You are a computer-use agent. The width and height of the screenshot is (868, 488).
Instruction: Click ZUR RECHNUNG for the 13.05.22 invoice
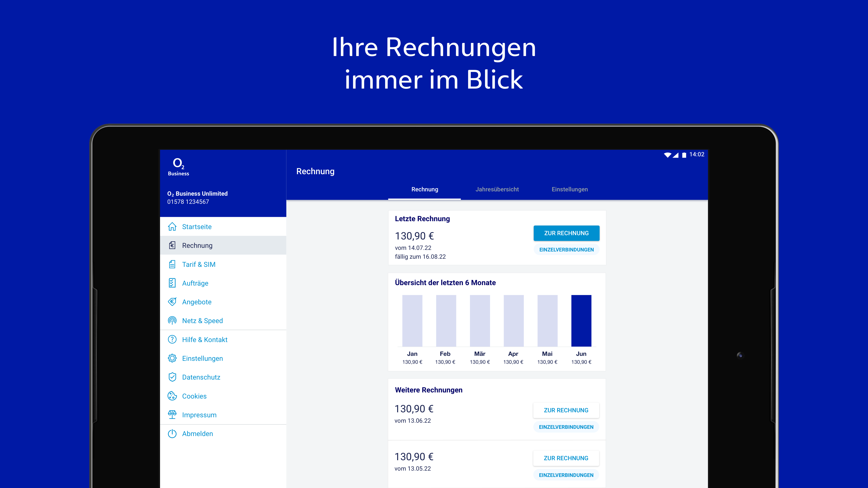pos(566,458)
